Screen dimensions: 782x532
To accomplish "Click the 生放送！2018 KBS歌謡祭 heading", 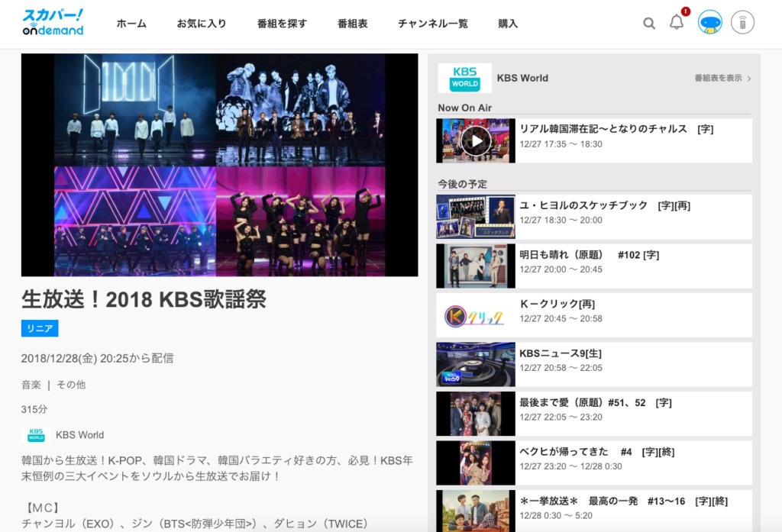I will point(144,299).
